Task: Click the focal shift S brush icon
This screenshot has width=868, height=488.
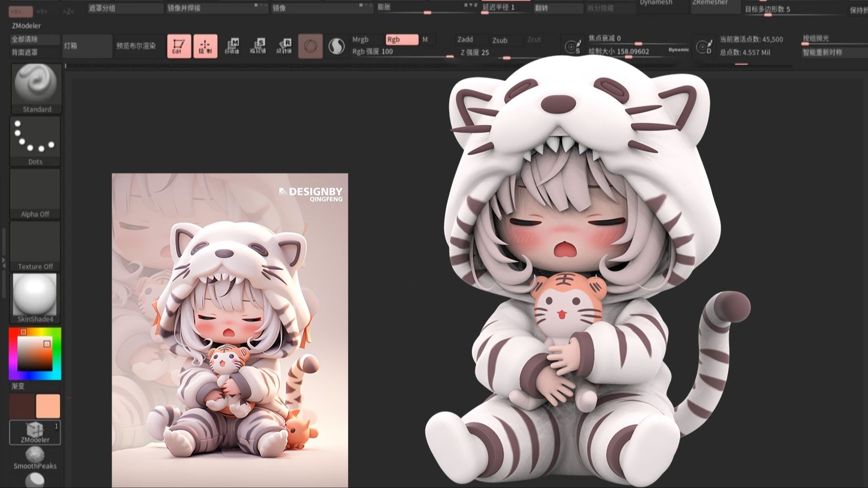Action: (572, 46)
